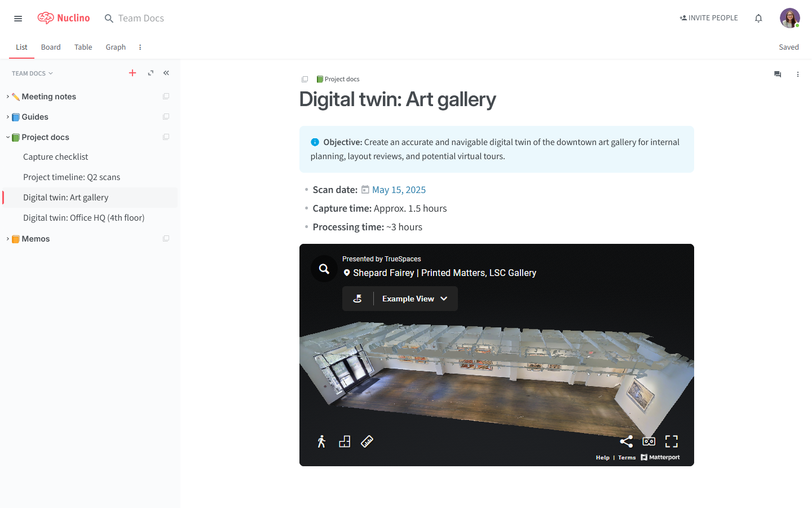Open the notifications bell
The image size is (812, 508).
pyautogui.click(x=758, y=18)
